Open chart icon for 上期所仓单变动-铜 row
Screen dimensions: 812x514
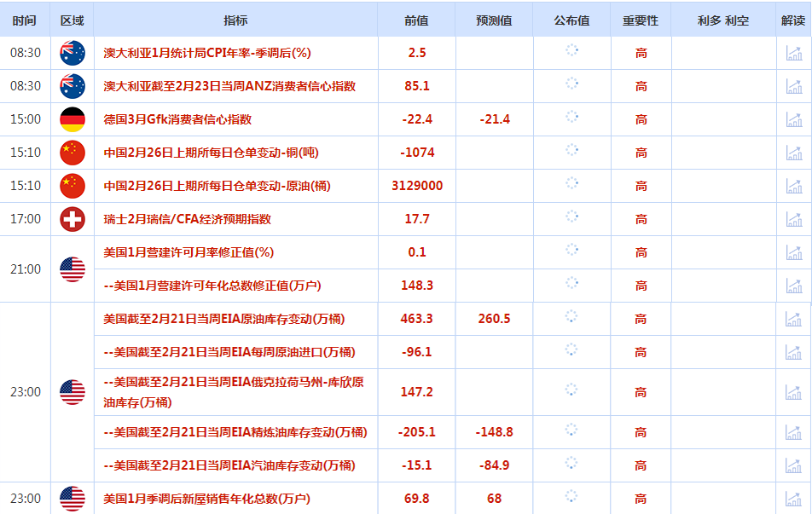click(794, 153)
